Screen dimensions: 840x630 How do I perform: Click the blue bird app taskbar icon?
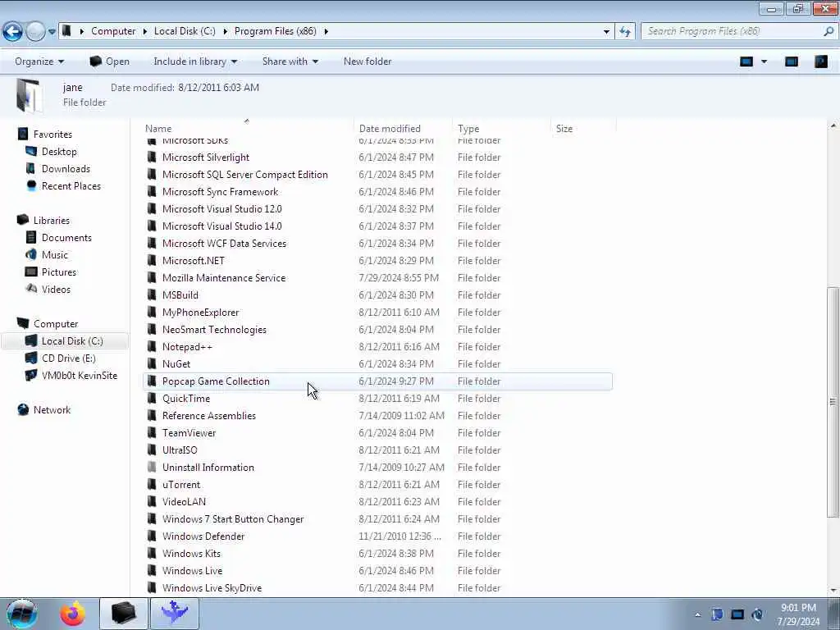175,614
